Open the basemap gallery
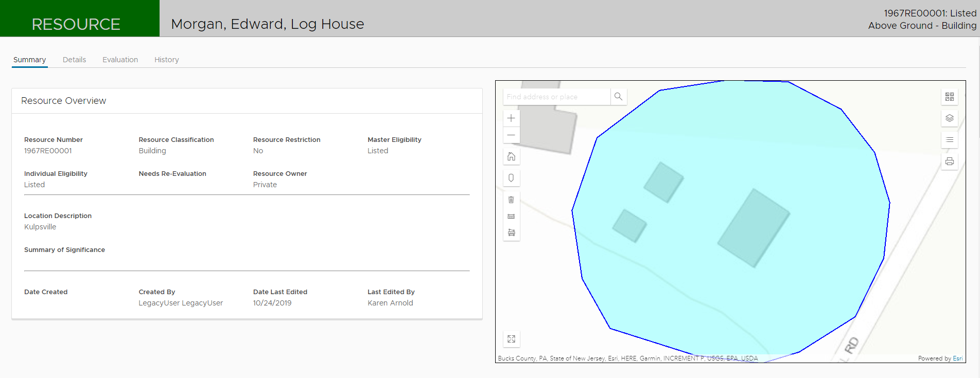 coord(950,97)
